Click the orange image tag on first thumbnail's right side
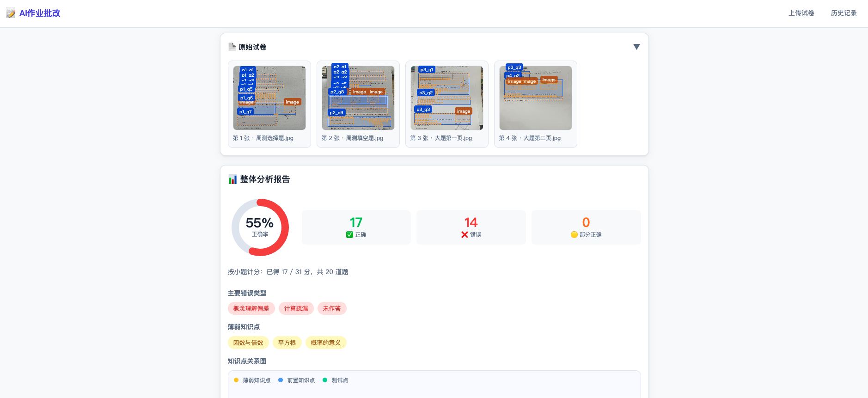This screenshot has width=868, height=398. tap(292, 102)
